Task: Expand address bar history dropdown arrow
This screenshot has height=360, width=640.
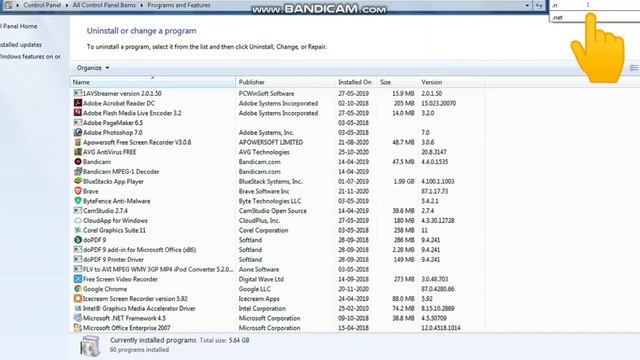Action: tap(527, 5)
